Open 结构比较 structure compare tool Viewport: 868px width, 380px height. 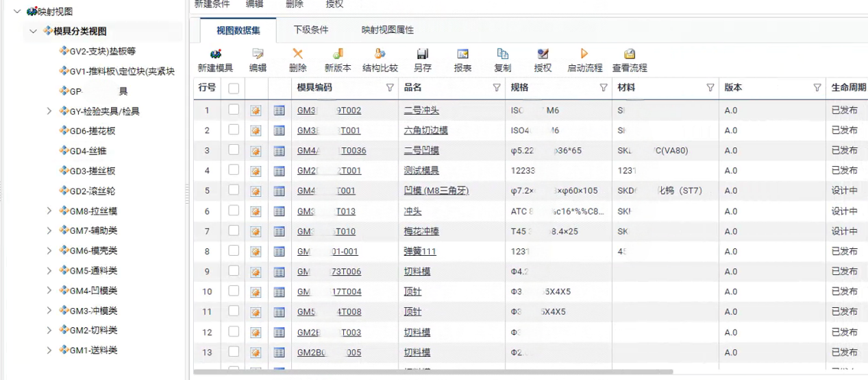(x=380, y=54)
